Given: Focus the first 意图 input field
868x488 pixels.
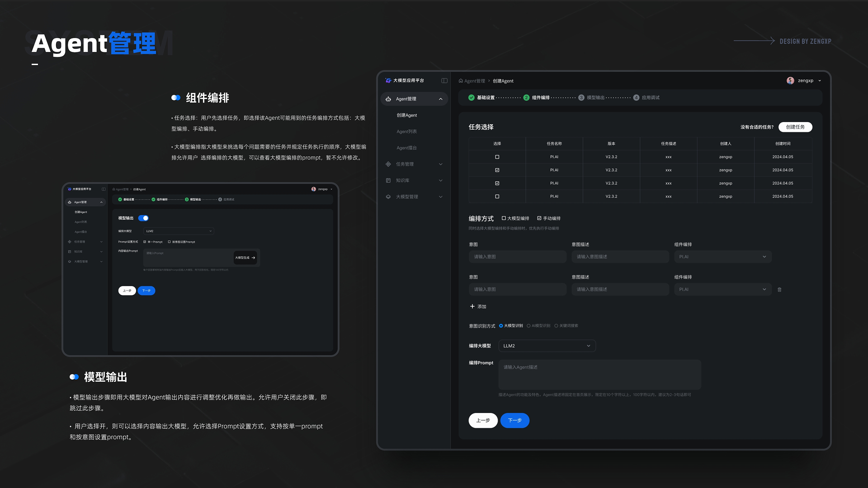Looking at the screenshot, I should [518, 257].
